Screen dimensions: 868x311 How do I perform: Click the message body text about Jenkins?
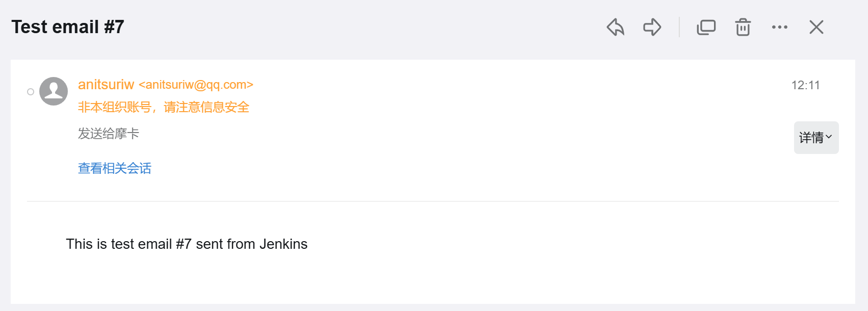coord(187,244)
